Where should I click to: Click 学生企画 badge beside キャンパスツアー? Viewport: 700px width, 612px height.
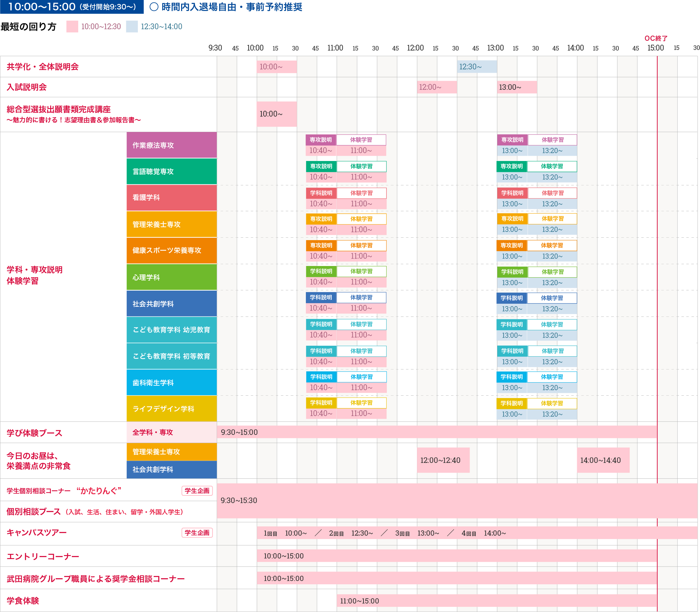(197, 533)
